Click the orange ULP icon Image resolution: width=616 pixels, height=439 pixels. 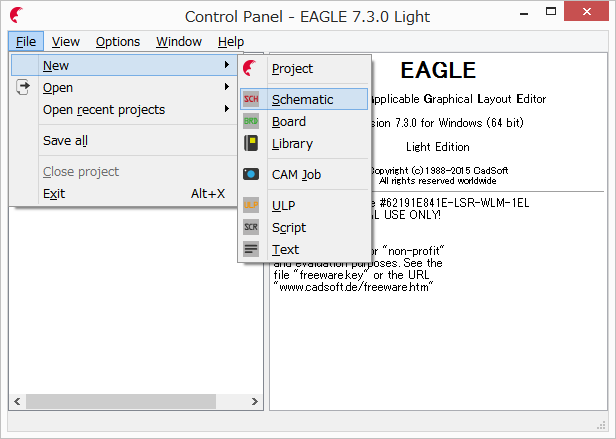[251, 205]
